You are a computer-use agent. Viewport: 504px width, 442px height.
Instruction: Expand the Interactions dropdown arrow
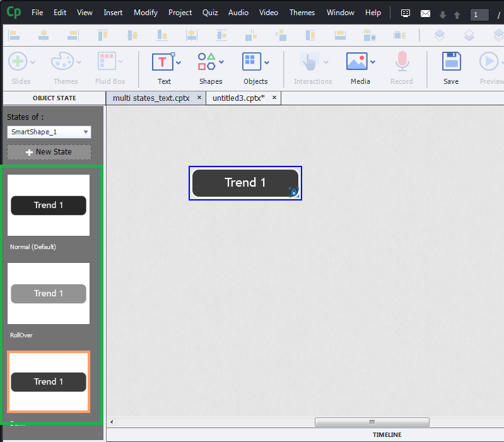point(325,62)
